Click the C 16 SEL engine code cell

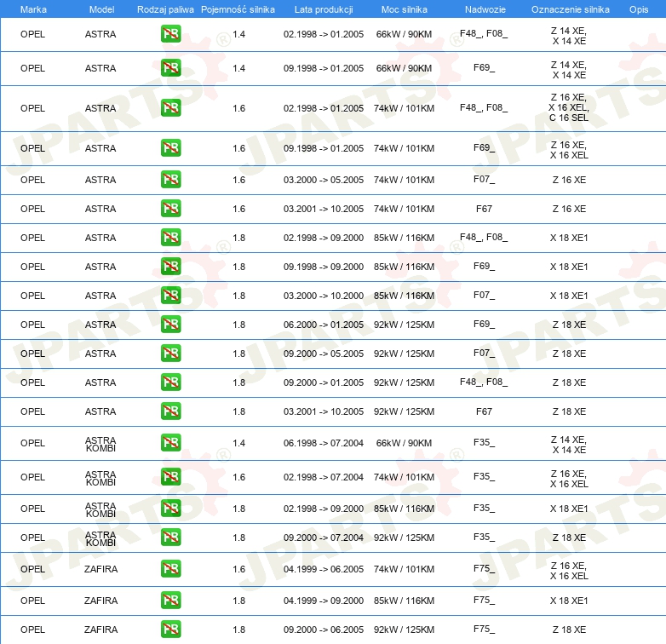(x=569, y=118)
